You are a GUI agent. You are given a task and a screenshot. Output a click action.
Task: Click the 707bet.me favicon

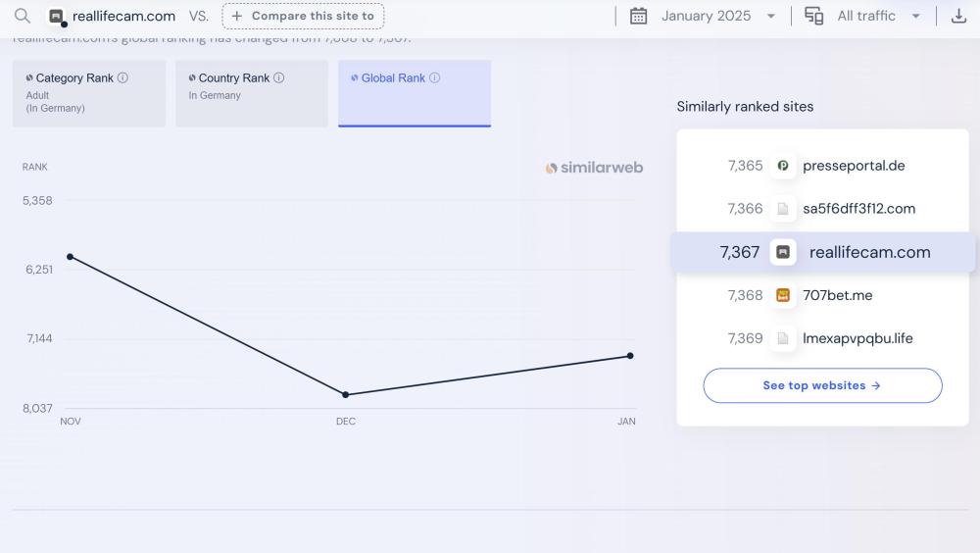(x=783, y=295)
